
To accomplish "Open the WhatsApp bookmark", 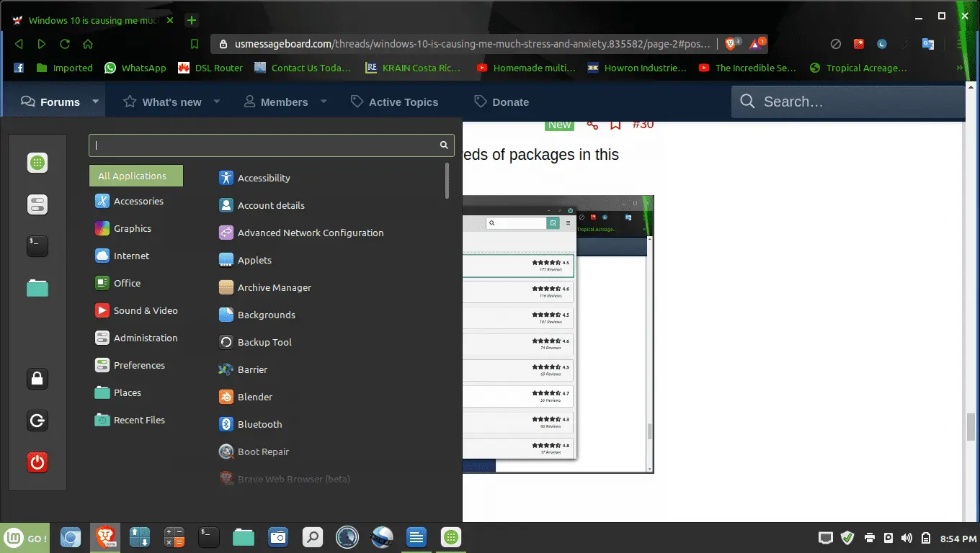I will pos(135,68).
